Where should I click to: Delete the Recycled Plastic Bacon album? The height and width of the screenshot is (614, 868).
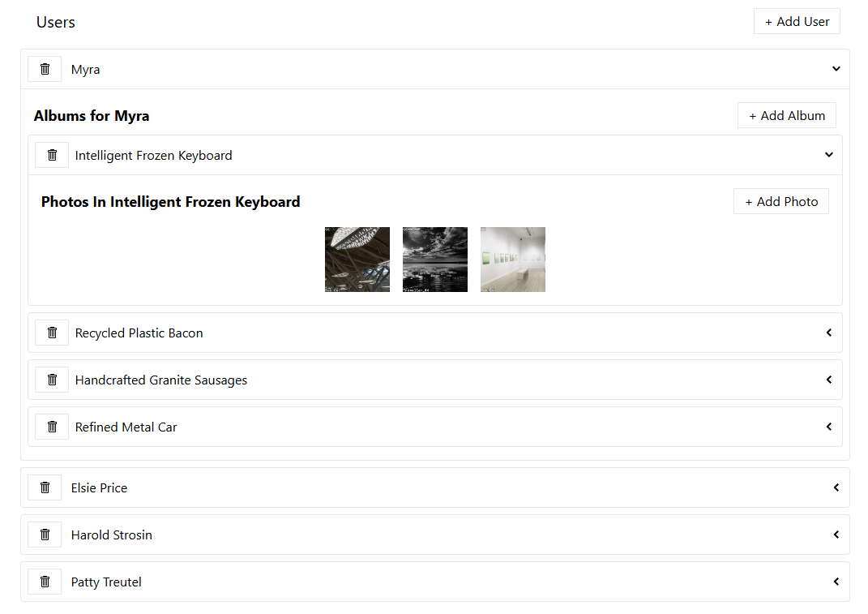pyautogui.click(x=52, y=333)
